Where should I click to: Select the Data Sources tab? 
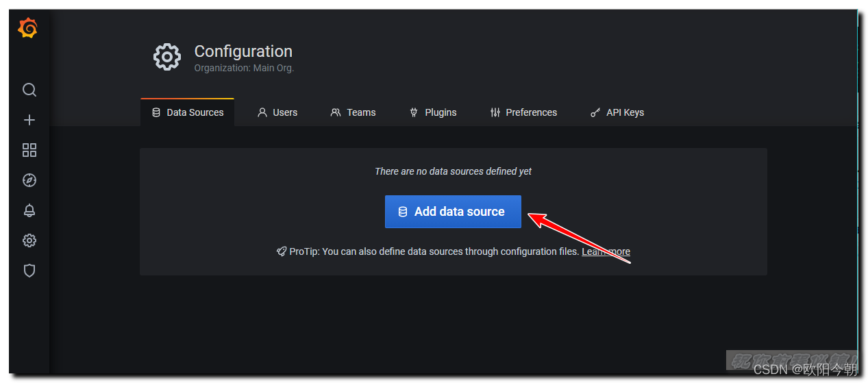[188, 112]
